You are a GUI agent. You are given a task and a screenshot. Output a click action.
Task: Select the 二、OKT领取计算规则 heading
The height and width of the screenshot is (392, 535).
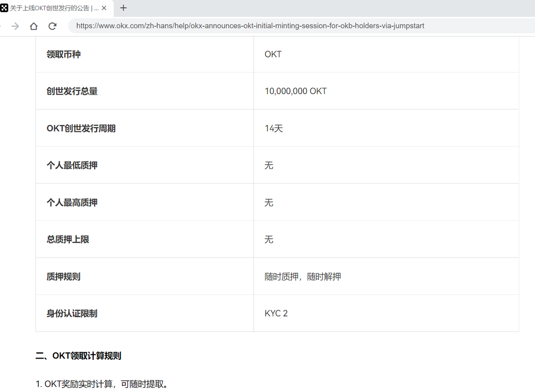click(78, 355)
